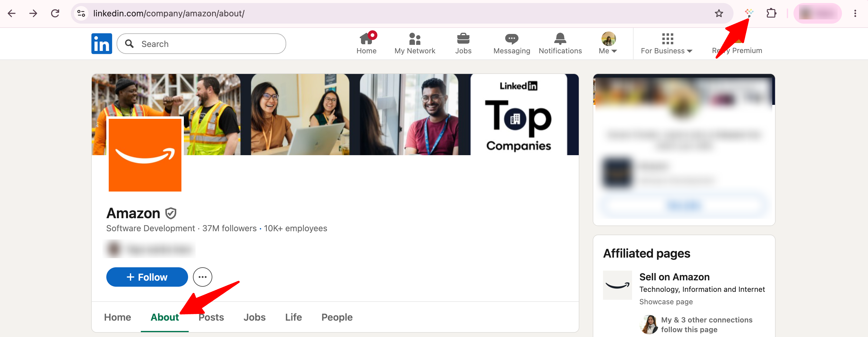Open the company Jobs tab
This screenshot has width=868, height=337.
coord(254,317)
